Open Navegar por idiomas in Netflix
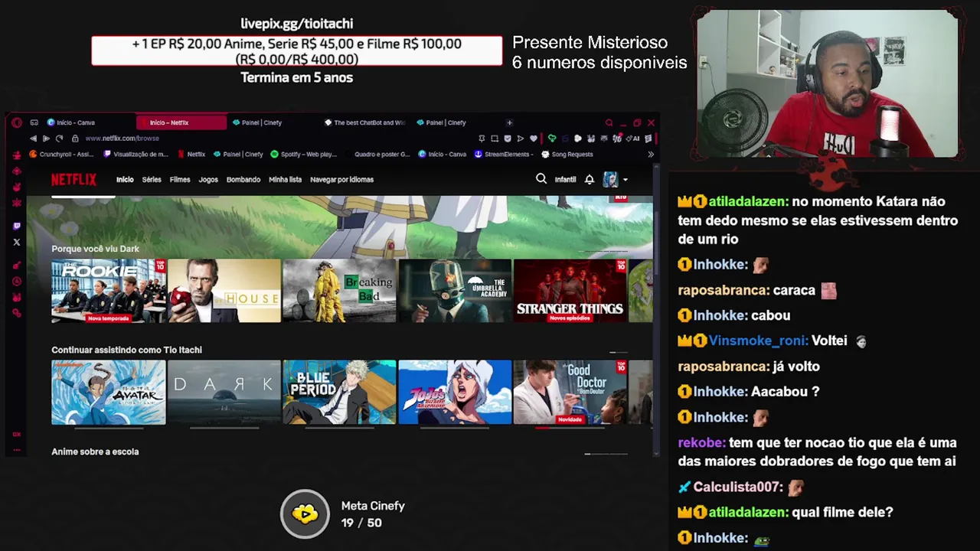This screenshot has width=980, height=551. coord(341,179)
